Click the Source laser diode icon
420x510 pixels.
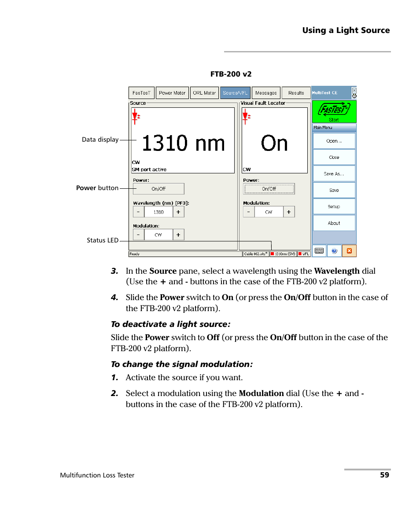point(136,117)
